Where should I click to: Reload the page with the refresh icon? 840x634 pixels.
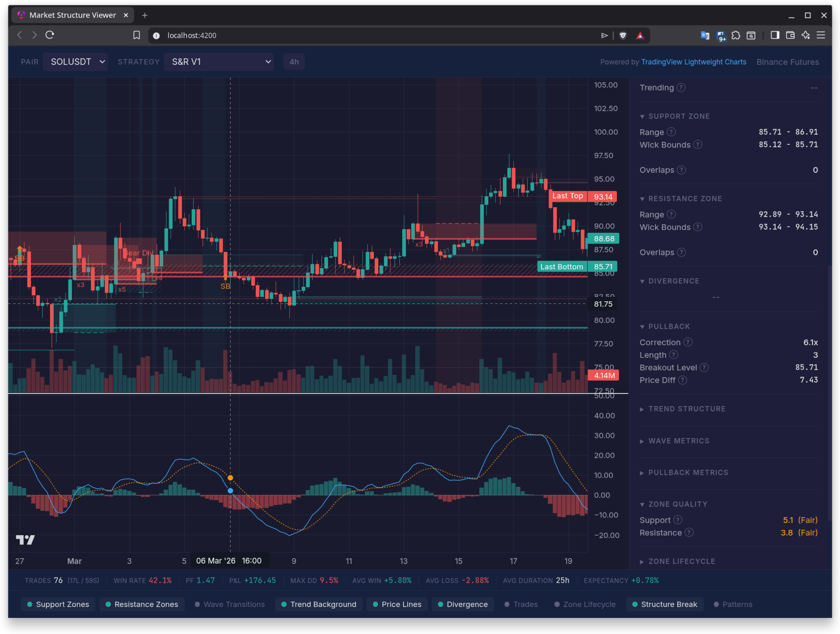[50, 35]
